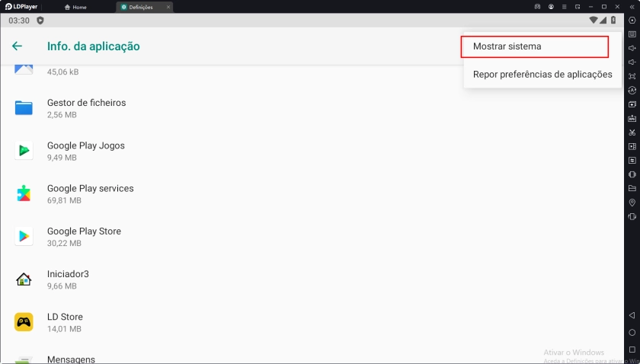
Task: Open Iniciador3 app info
Action: [312, 279]
